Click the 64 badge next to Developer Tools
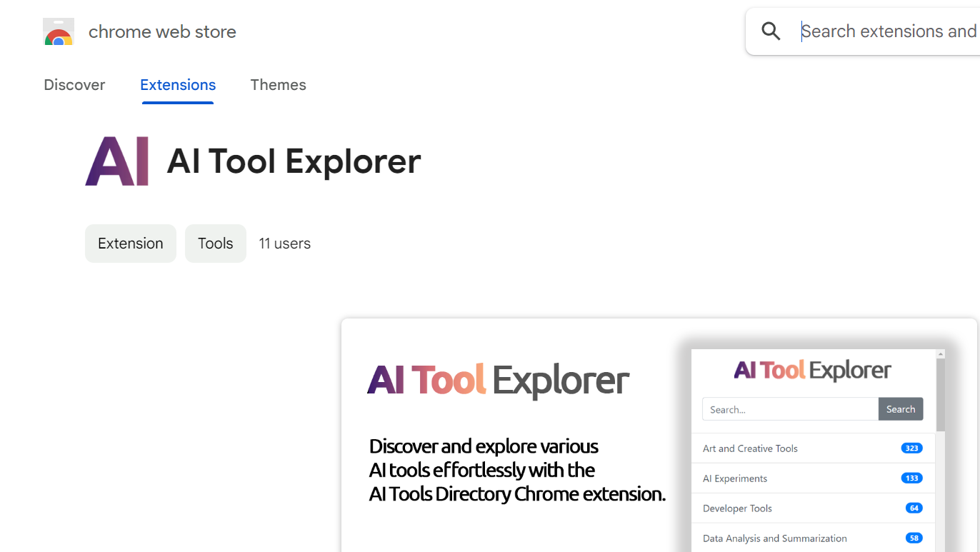 coord(914,508)
